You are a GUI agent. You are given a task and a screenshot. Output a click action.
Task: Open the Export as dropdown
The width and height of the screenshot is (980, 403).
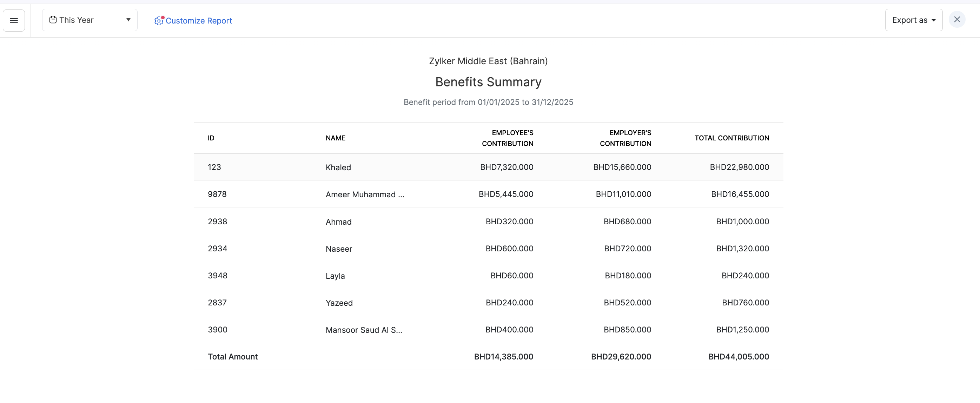[913, 20]
